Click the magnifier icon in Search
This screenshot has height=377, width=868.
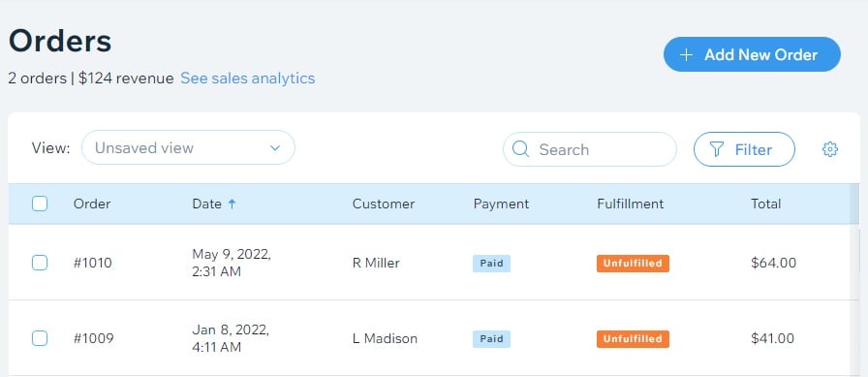click(520, 149)
